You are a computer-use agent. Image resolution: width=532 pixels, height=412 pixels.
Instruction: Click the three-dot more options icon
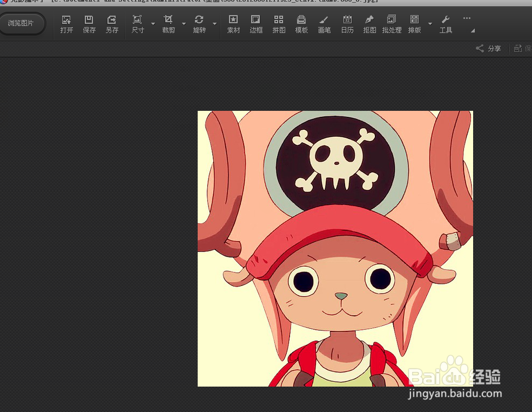(467, 18)
